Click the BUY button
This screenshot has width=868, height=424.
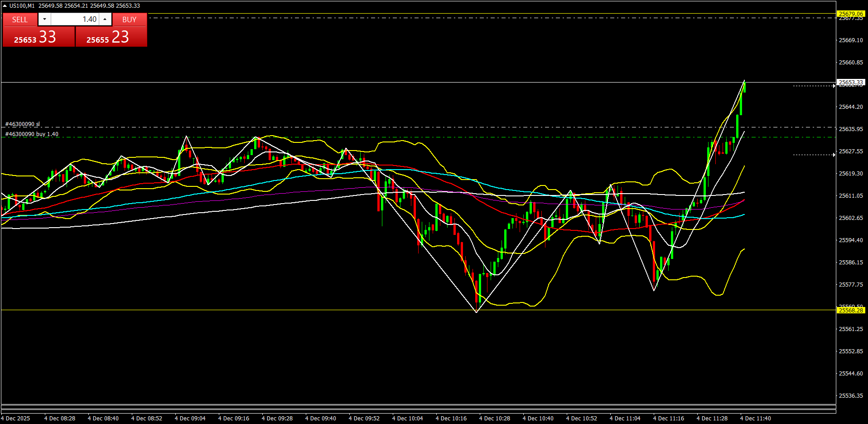pos(130,19)
